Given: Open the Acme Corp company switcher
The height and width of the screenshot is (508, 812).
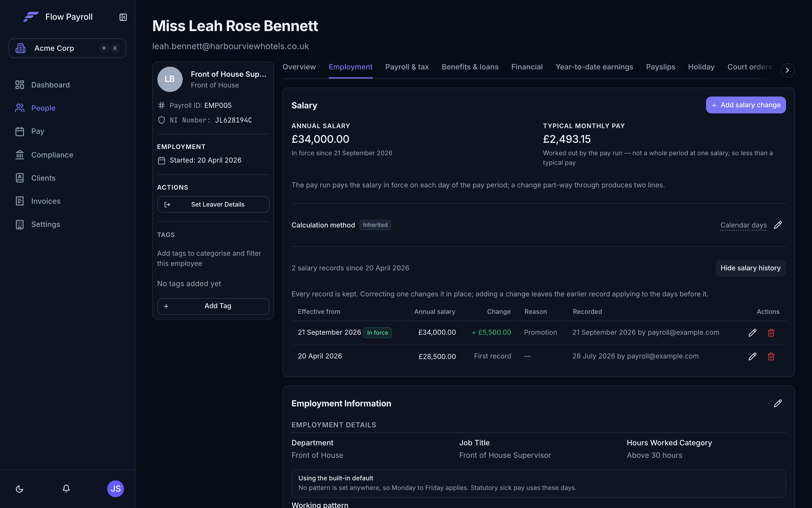Looking at the screenshot, I should (67, 48).
